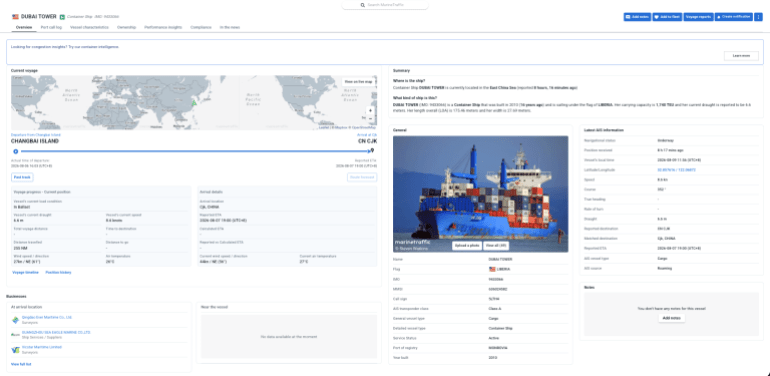Open the Voyage timeline link
770x376 pixels.
click(x=25, y=272)
